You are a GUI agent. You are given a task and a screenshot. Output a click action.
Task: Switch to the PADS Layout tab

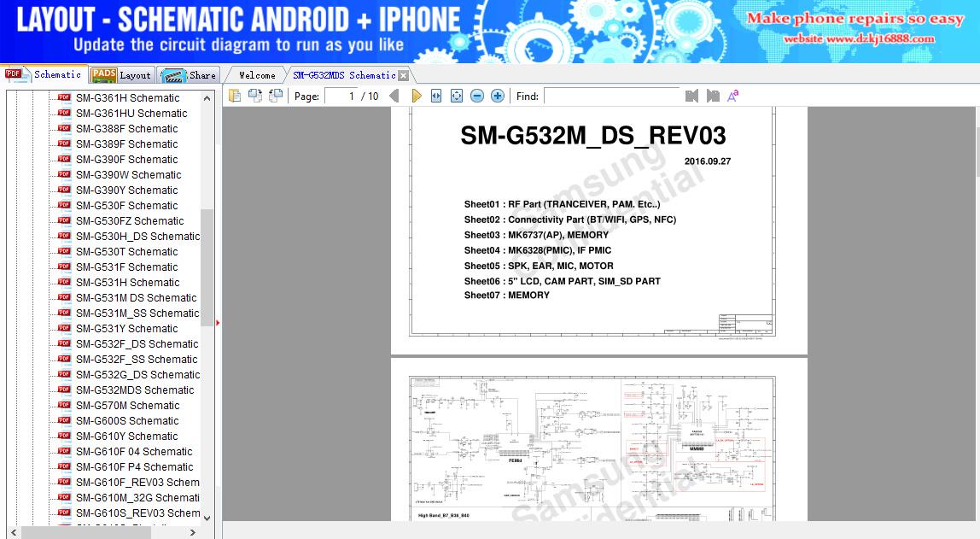[x=122, y=75]
